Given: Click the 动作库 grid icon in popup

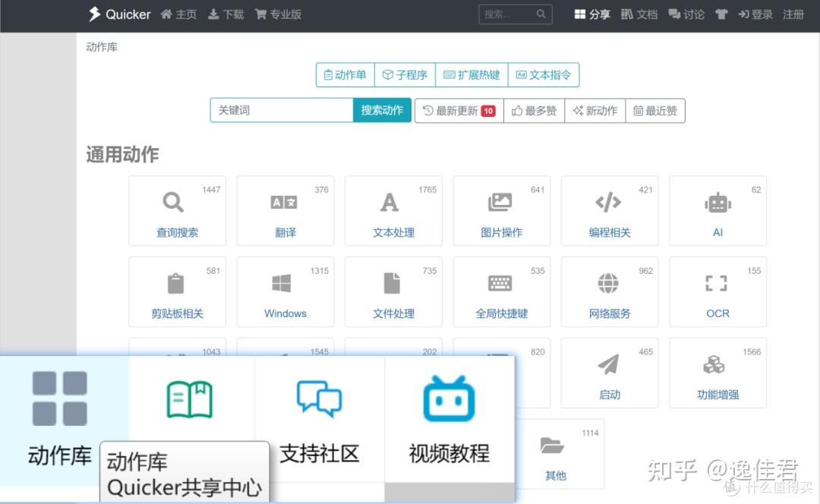Looking at the screenshot, I should coord(60,398).
